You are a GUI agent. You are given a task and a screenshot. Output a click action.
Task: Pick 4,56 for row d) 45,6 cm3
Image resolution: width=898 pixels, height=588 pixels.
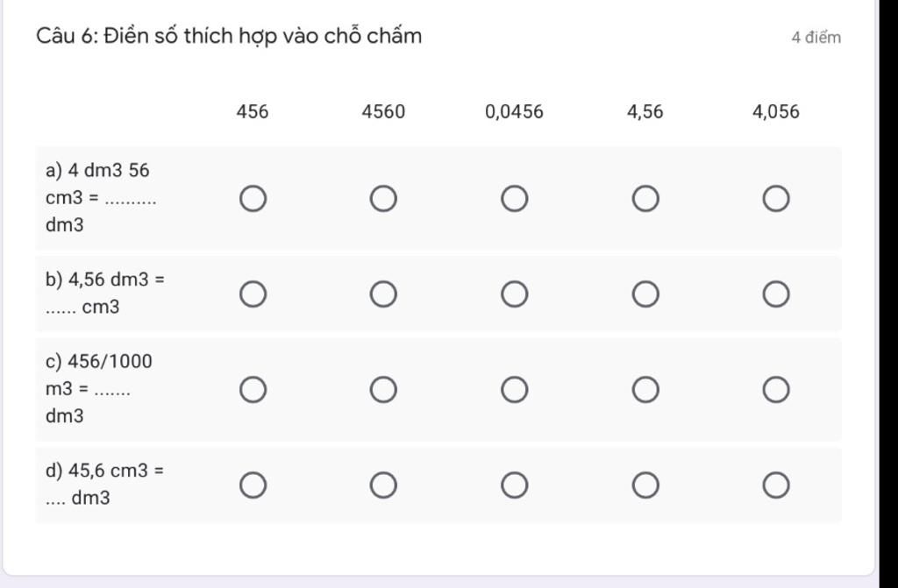[x=645, y=485]
